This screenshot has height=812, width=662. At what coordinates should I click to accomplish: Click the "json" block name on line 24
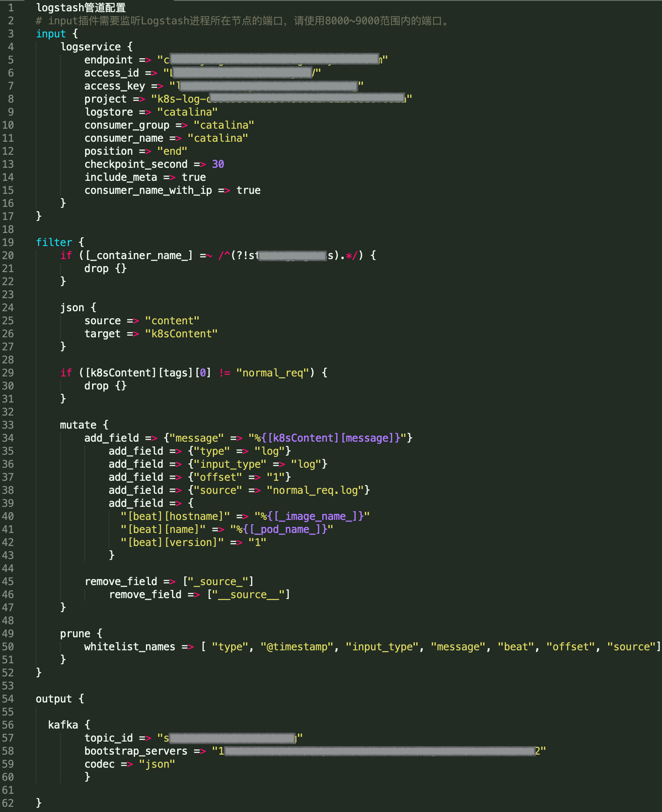pos(72,307)
